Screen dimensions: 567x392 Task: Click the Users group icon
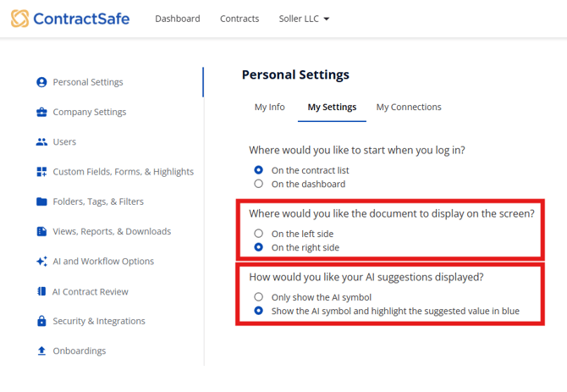coord(41,142)
